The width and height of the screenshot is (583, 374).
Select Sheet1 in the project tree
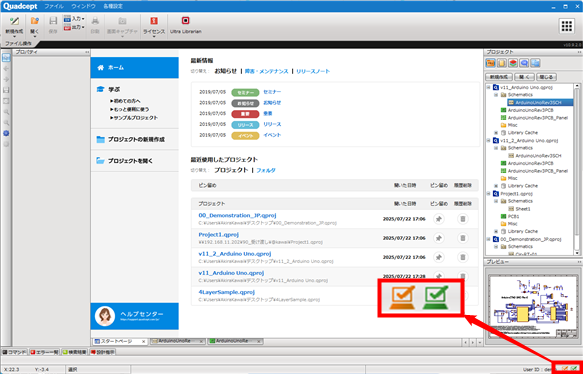(x=523, y=209)
